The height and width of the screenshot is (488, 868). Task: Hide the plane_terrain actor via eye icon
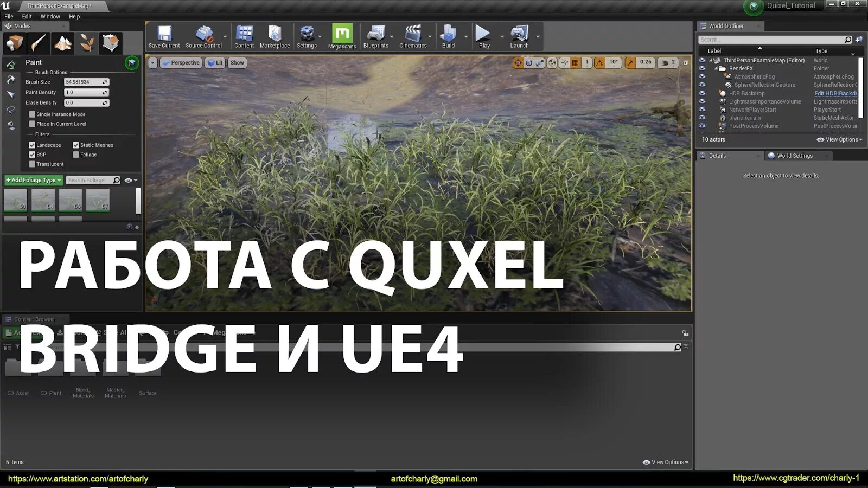tap(702, 118)
